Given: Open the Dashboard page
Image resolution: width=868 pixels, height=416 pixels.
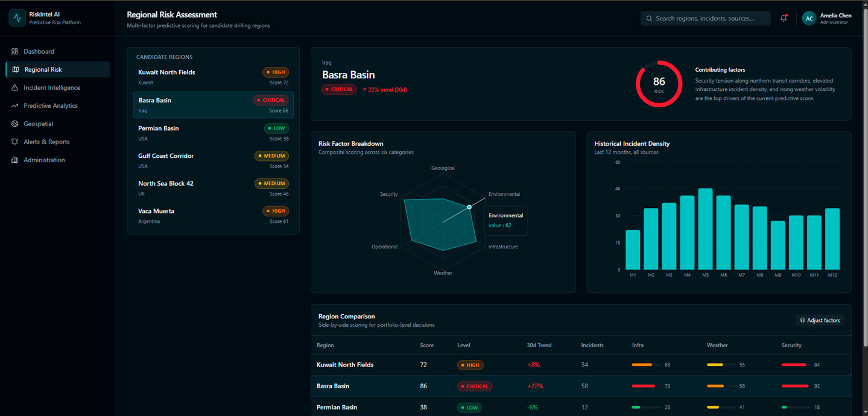Looking at the screenshot, I should point(58,51).
